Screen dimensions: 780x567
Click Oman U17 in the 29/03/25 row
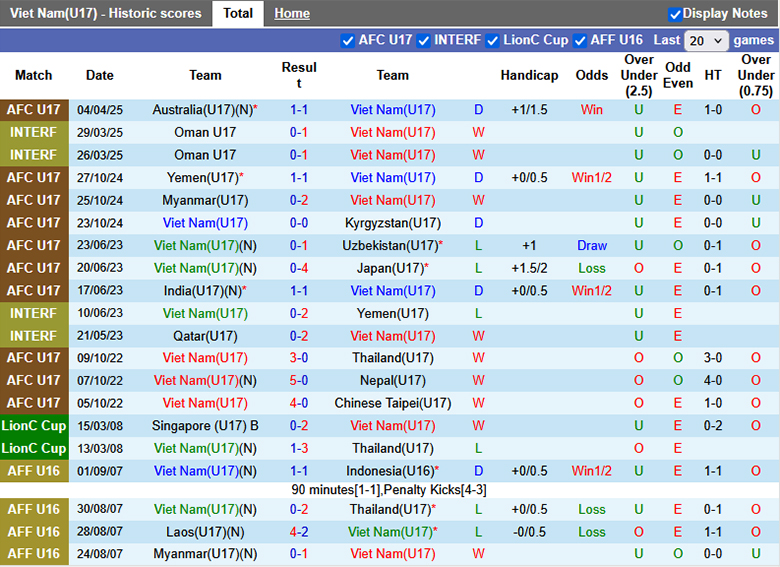[x=205, y=133]
